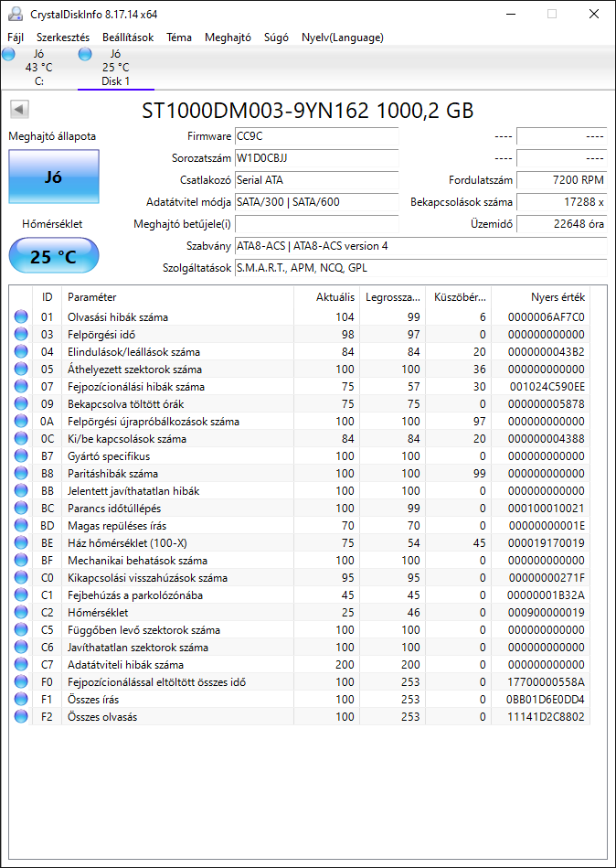Viewport: 616px width, 868px height.
Task: Click the status orb for row BC
Action: [x=21, y=509]
